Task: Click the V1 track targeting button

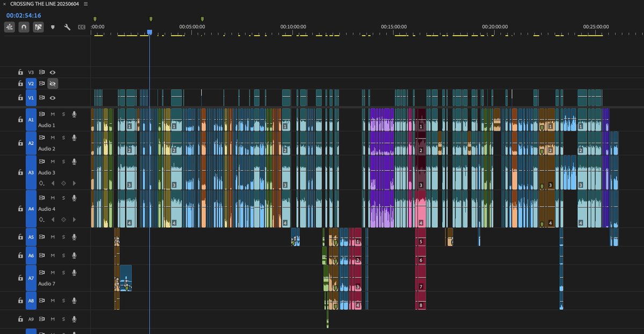Action: coord(31,98)
